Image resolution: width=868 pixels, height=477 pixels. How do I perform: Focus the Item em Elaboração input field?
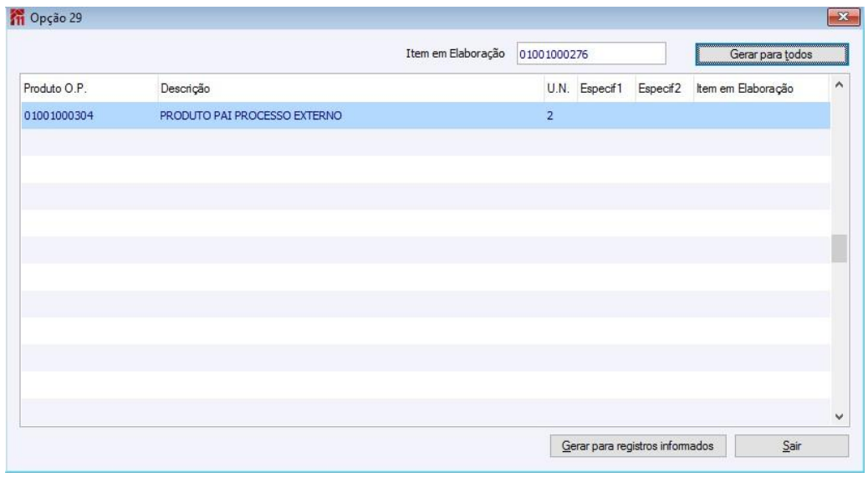pos(590,53)
